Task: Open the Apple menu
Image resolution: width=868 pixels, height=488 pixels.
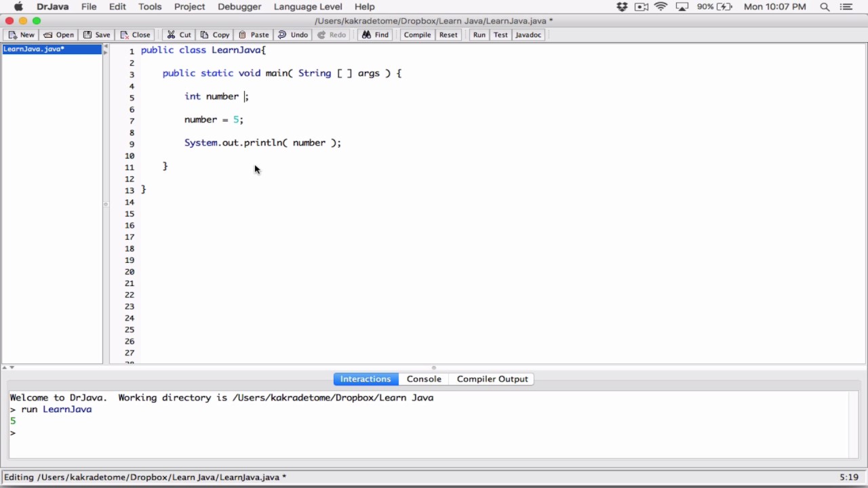Action: [x=18, y=7]
